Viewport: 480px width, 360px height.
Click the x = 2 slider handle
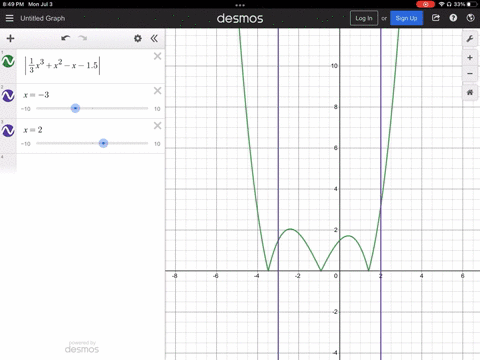coord(103,143)
